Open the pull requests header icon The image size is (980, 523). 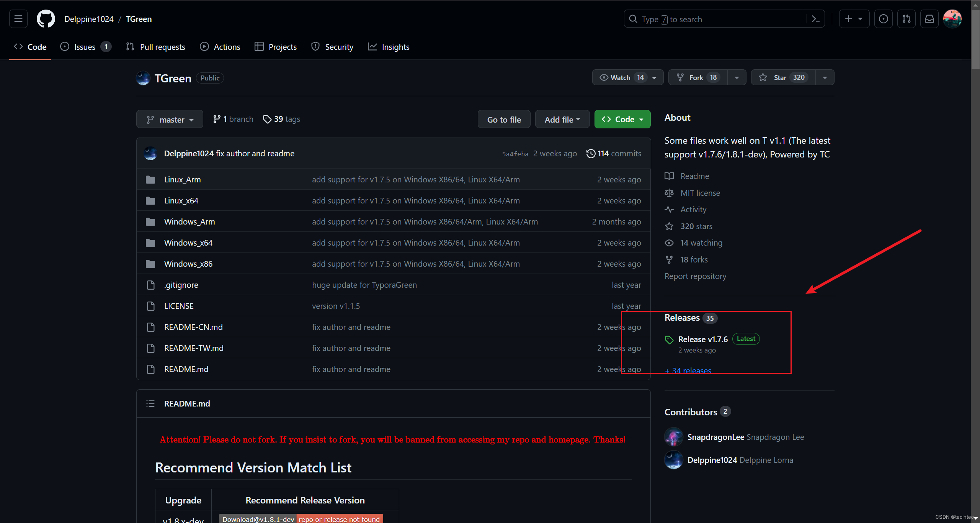(906, 19)
